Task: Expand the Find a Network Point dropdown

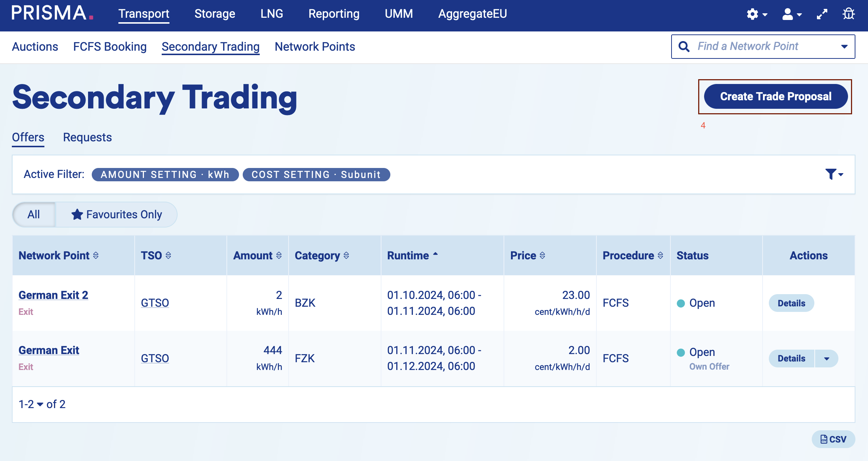Action: [844, 47]
